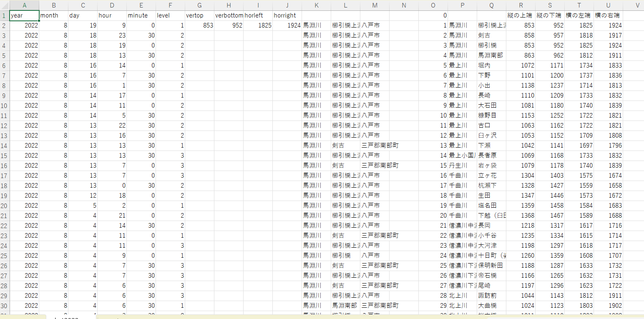Click the 'vertop' header cell
The height and width of the screenshot is (319, 644).
tap(199, 15)
